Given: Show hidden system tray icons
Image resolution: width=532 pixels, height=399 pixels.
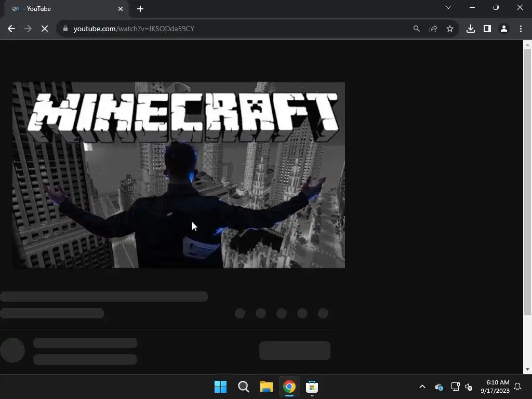Looking at the screenshot, I should coord(422,387).
